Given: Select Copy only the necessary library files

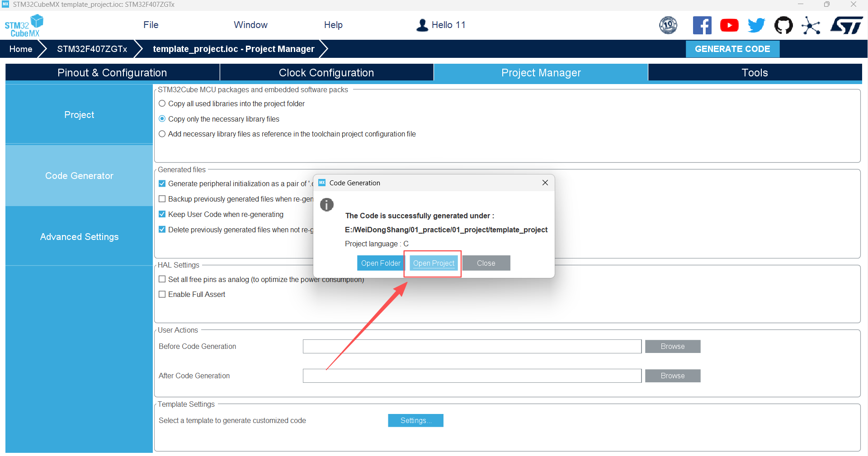Looking at the screenshot, I should [162, 119].
